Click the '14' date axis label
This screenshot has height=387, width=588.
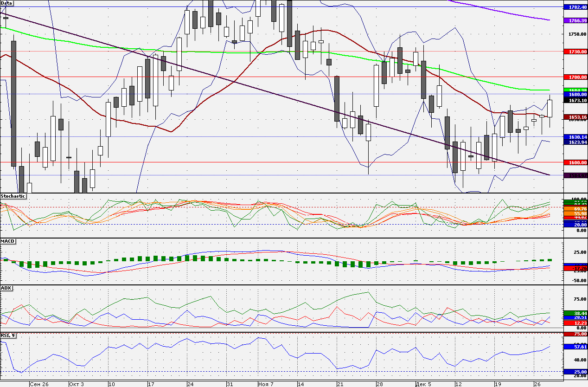click(x=300, y=384)
